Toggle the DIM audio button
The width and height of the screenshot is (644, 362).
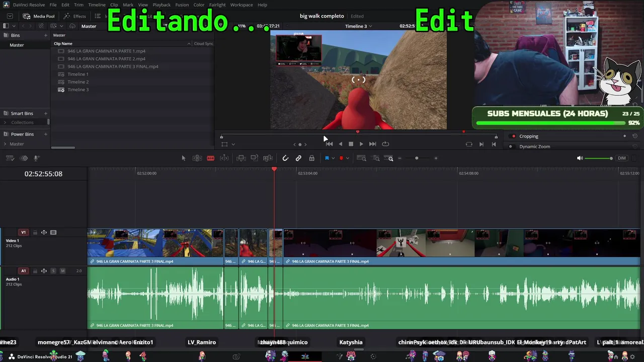(622, 158)
